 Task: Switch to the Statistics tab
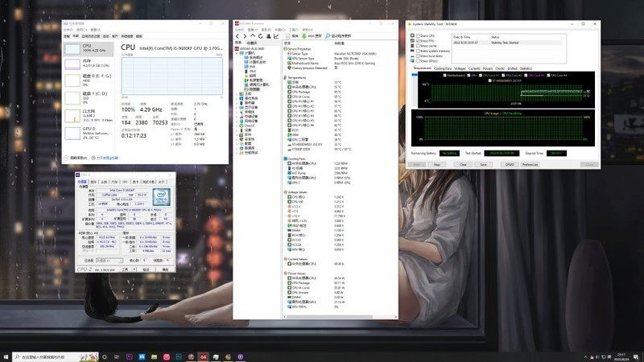pyautogui.click(x=526, y=68)
